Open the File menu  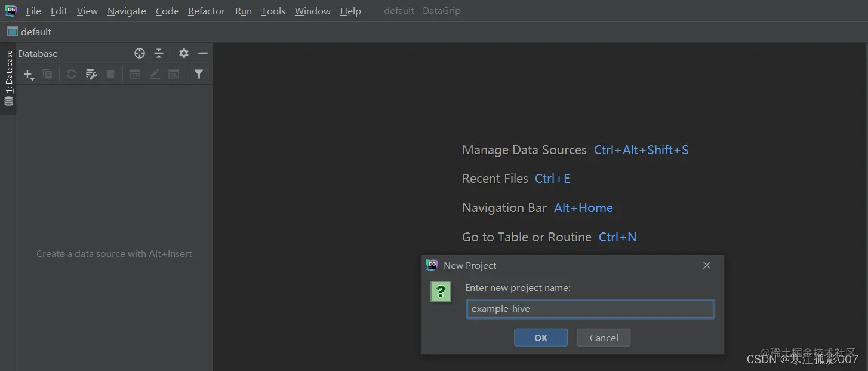[33, 11]
